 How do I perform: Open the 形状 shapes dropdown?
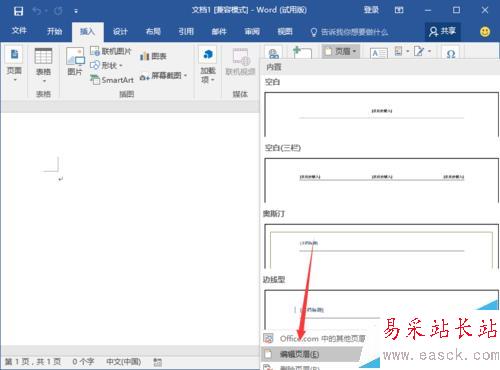click(x=107, y=65)
